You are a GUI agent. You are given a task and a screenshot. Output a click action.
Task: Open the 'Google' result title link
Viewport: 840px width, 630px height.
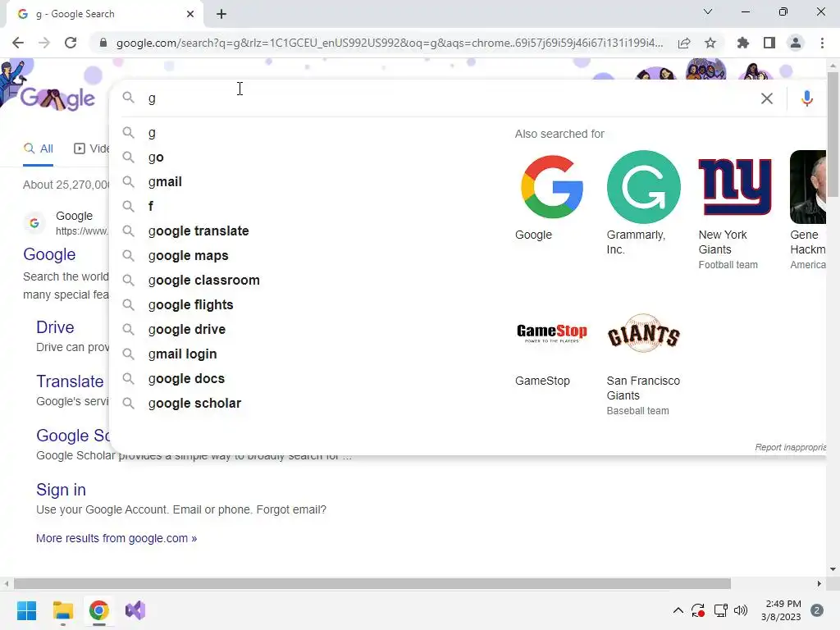pos(49,254)
